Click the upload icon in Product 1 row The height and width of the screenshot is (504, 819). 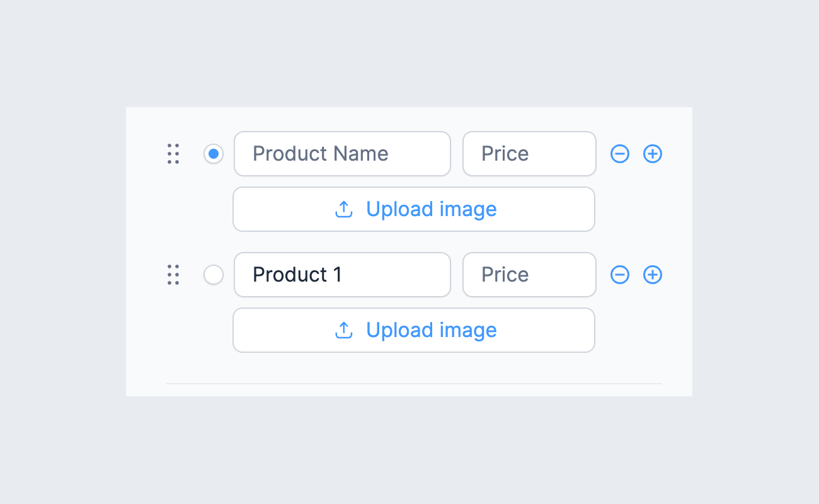343,330
